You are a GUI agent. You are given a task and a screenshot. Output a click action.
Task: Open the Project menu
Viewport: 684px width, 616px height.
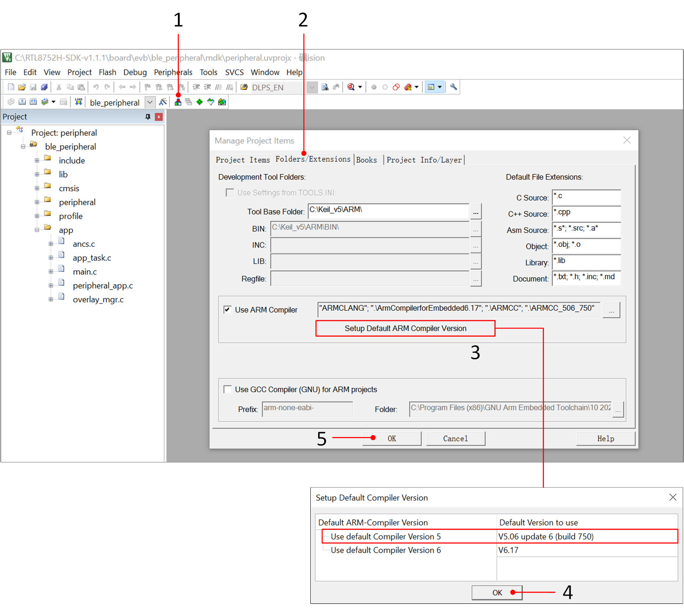tap(79, 72)
